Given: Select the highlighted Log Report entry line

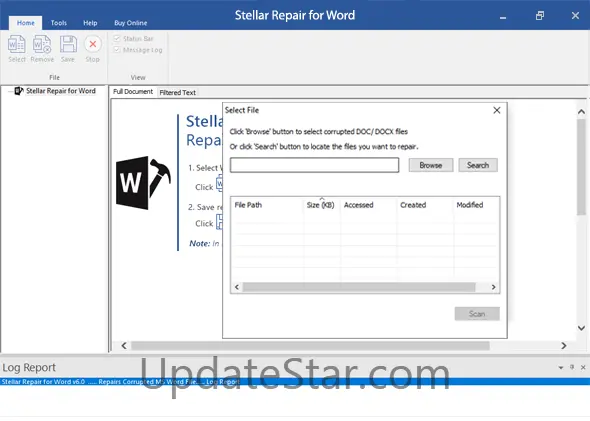Looking at the screenshot, I should [x=295, y=382].
